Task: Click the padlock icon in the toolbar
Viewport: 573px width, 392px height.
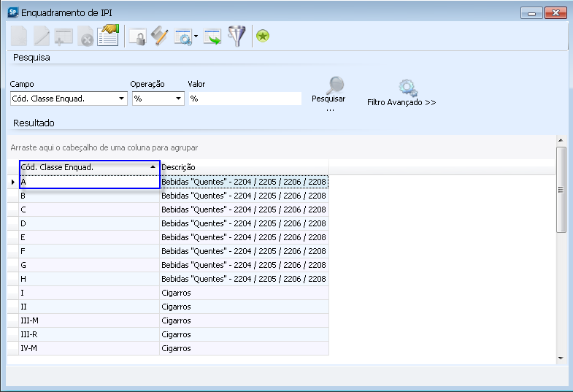Action: (136, 36)
